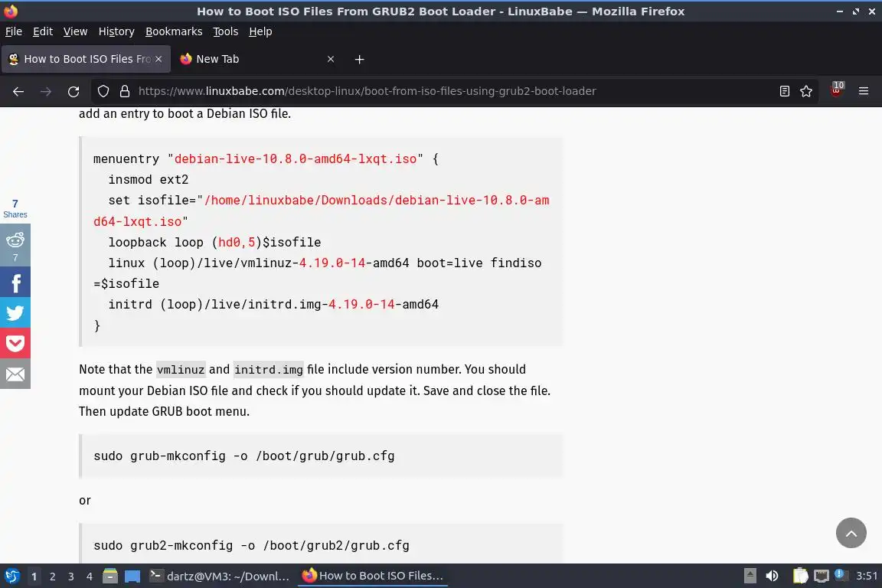Open the network tray icon
Viewport: 882px width, 588px height.
pyautogui.click(x=822, y=576)
